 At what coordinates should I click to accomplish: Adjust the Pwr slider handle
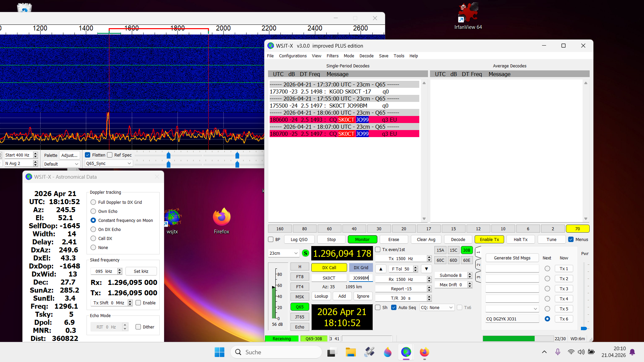coord(584,328)
